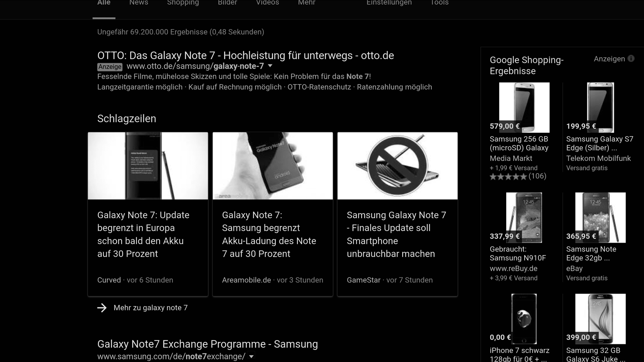
Task: Click the '+ 3,99 € Versand' shipping text
Action: click(514, 278)
